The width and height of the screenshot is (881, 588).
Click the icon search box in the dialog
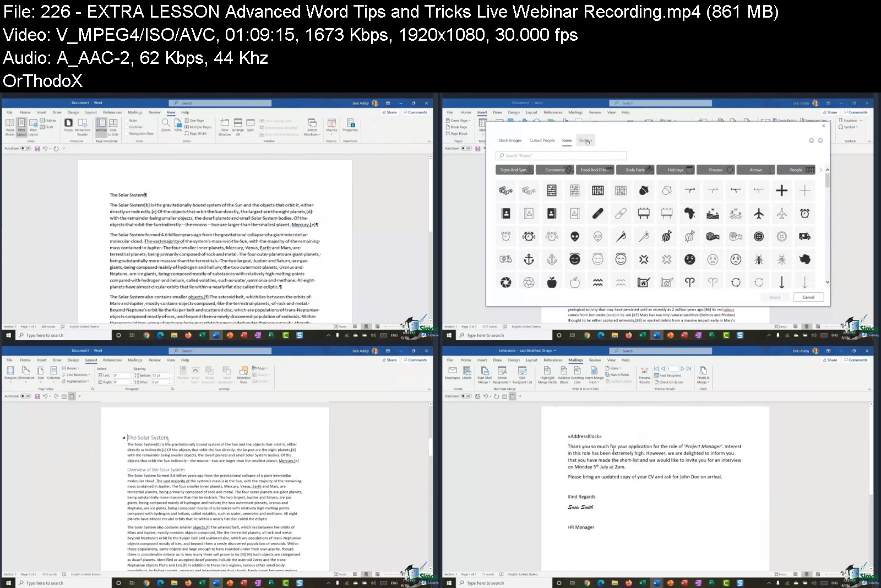[561, 156]
